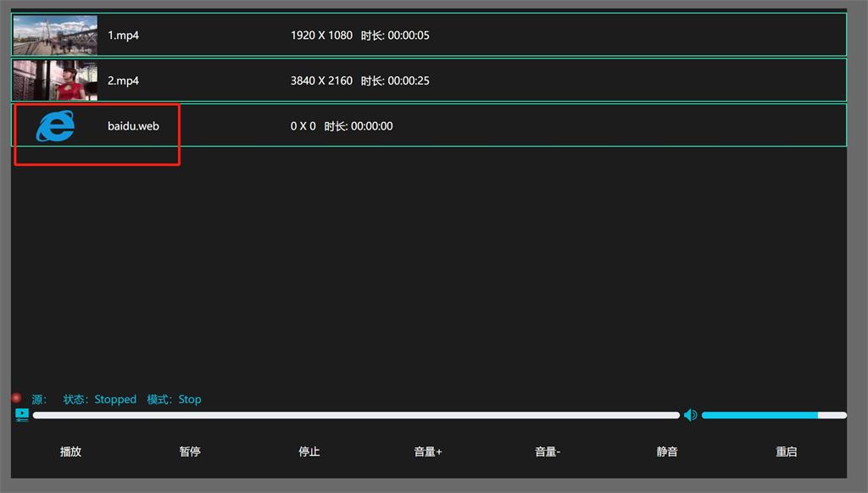Click the 00:00:05 duration of 1.mp4
The width and height of the screenshot is (868, 493).
(409, 36)
